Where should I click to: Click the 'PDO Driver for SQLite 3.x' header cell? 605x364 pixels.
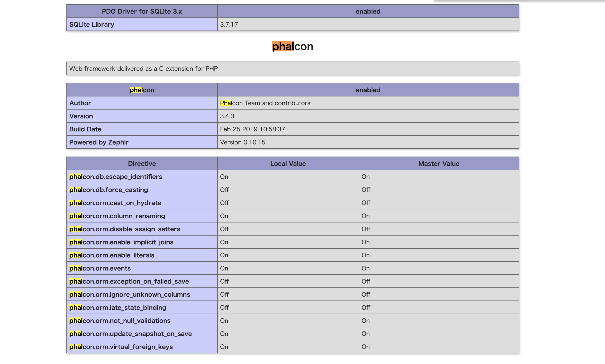(142, 11)
